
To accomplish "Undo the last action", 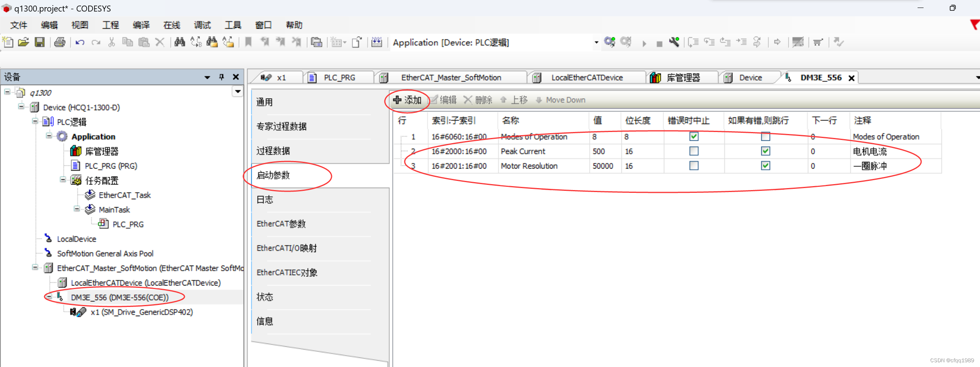I will coord(80,42).
